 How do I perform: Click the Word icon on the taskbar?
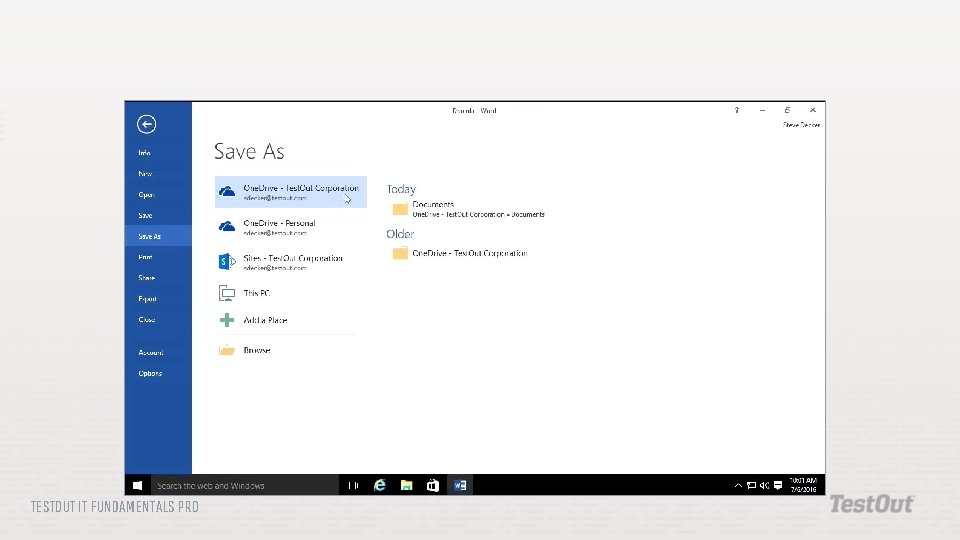click(460, 486)
